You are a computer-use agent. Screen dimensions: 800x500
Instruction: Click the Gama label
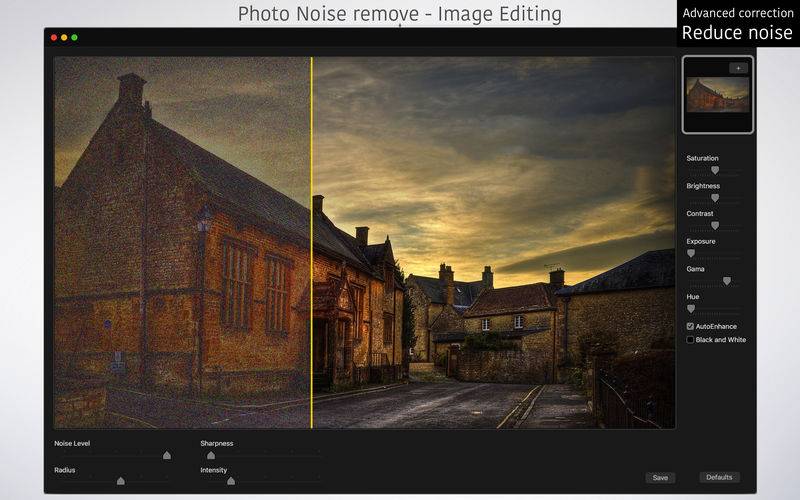click(695, 269)
